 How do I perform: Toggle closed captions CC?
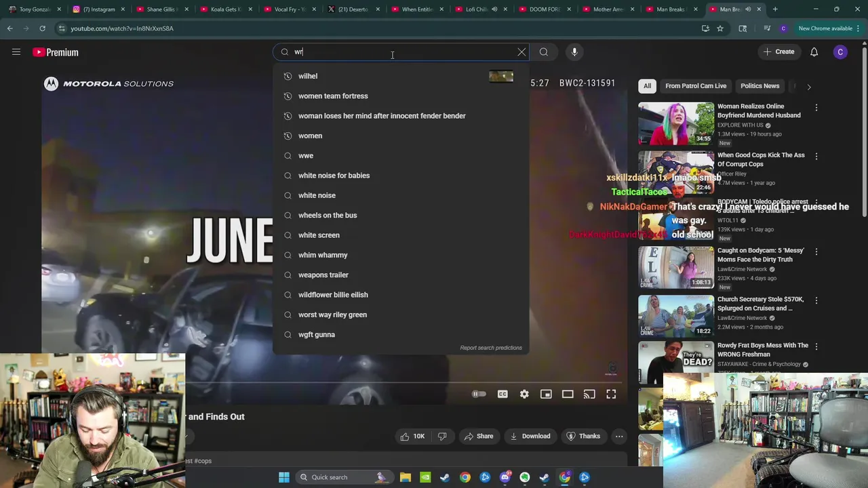502,394
